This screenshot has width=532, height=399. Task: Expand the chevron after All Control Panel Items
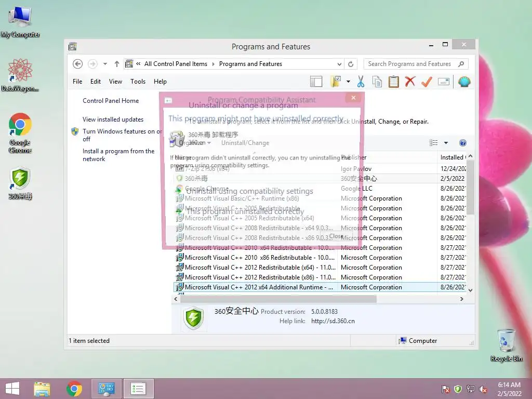pos(214,64)
